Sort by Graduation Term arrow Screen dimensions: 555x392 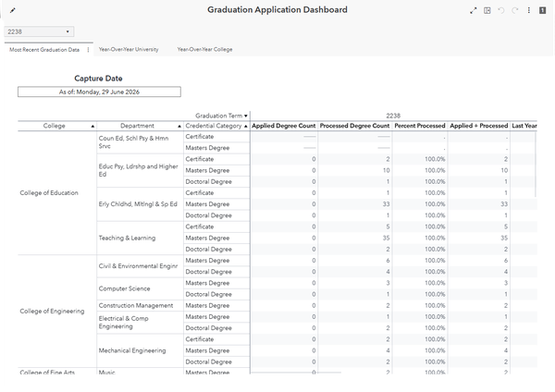click(x=246, y=116)
